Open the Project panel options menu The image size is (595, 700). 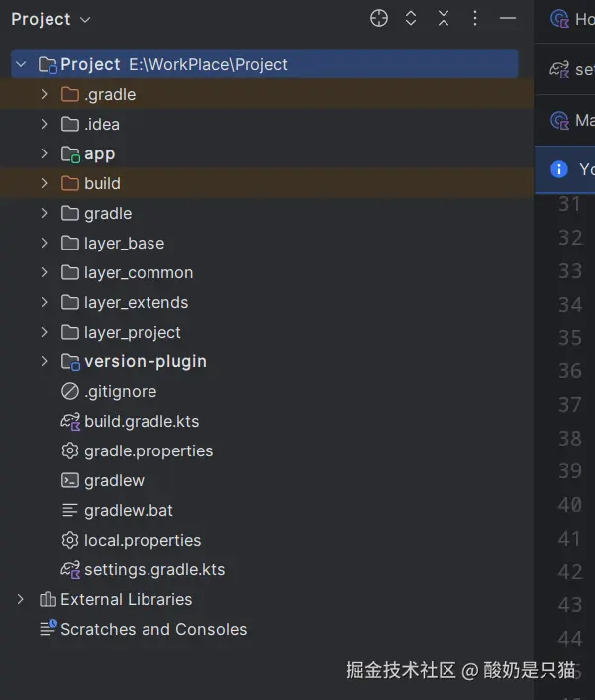click(475, 19)
